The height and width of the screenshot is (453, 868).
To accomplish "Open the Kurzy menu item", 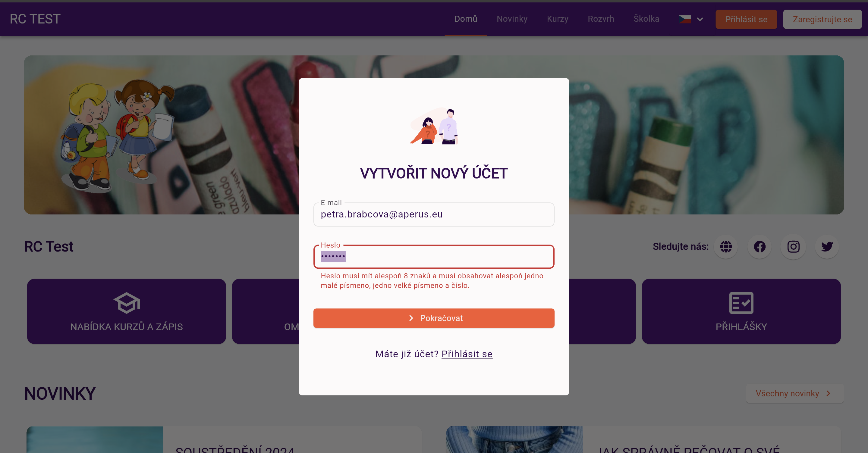I will [x=557, y=19].
